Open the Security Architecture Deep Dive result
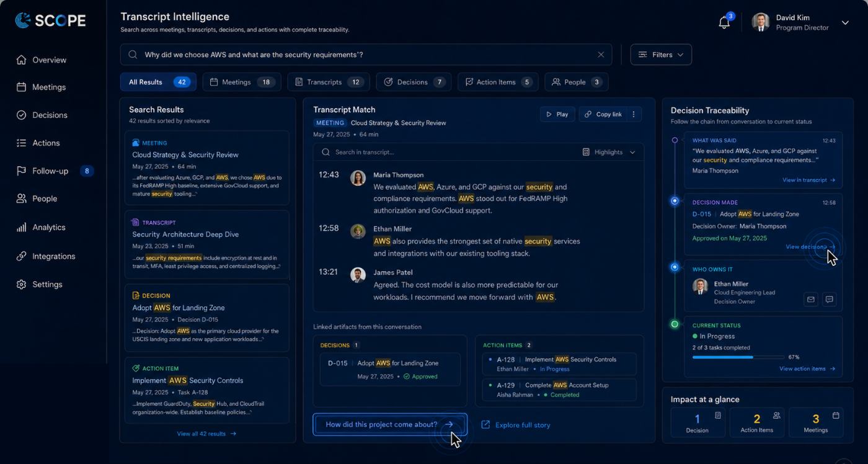The height and width of the screenshot is (464, 868). tap(207, 244)
